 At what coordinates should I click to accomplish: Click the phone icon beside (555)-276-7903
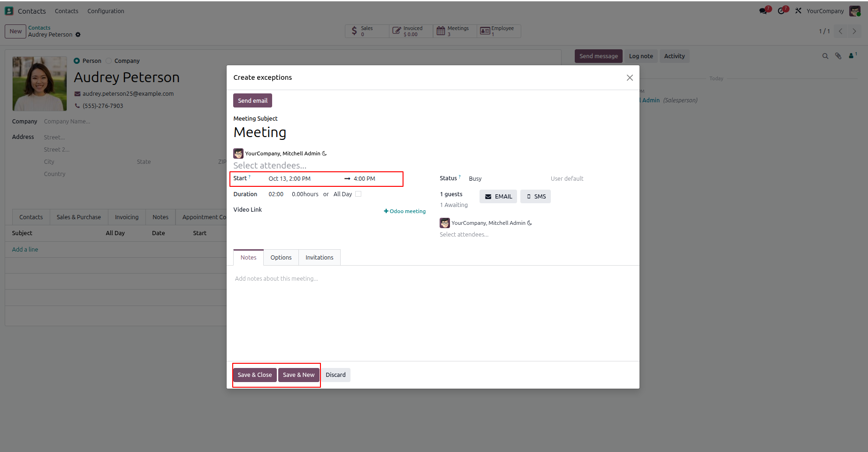pos(77,106)
